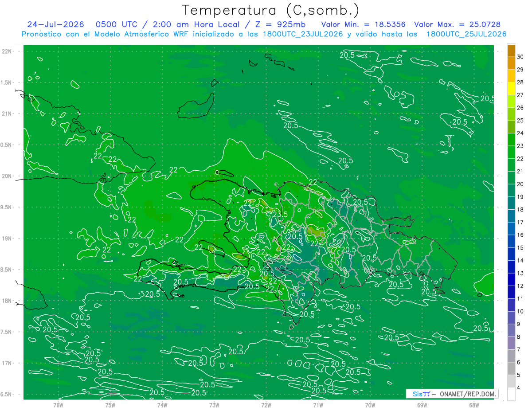Click the legend value label '17'
The height and width of the screenshot is (411, 532).
pyautogui.click(x=520, y=222)
